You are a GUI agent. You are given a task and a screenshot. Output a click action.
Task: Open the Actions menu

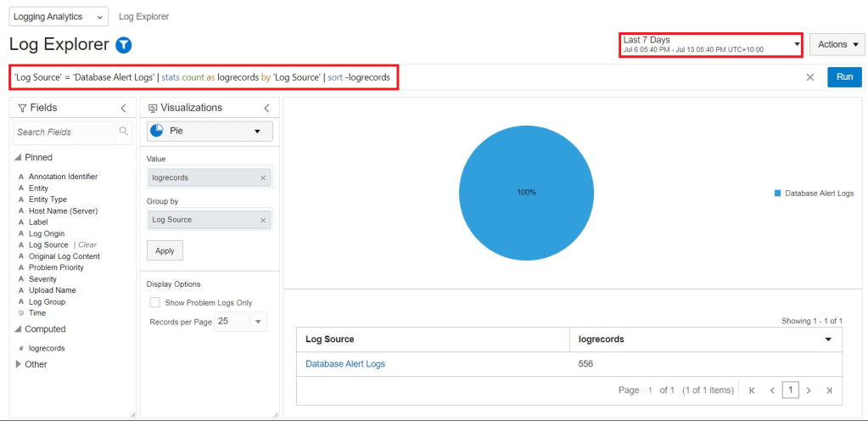[837, 44]
